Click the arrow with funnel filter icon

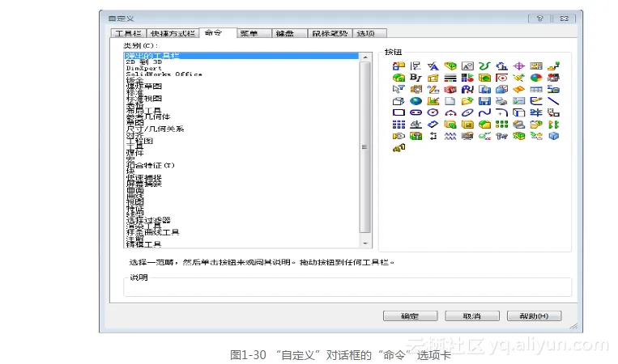(x=399, y=89)
